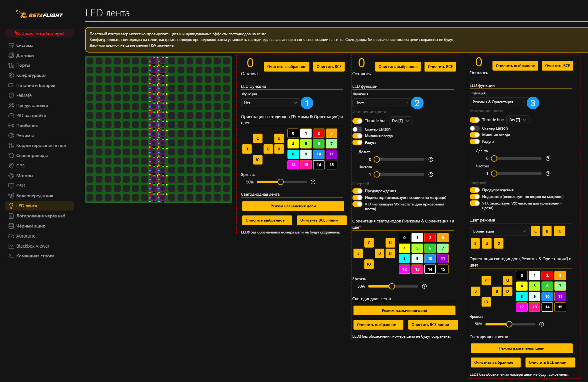Open the Функция dropdown showing Нет

270,103
